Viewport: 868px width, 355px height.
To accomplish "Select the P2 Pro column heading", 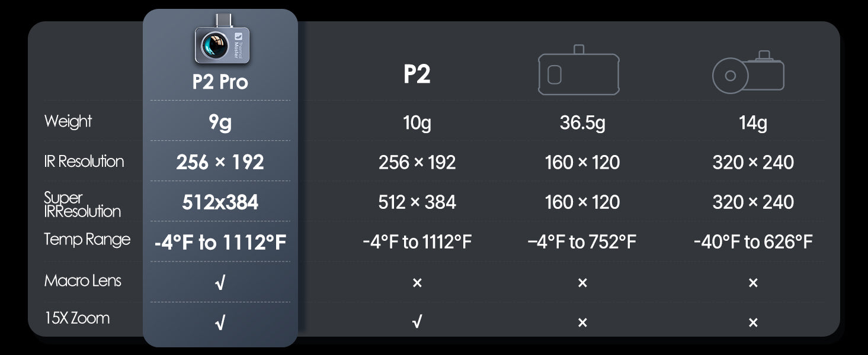I will 220,82.
